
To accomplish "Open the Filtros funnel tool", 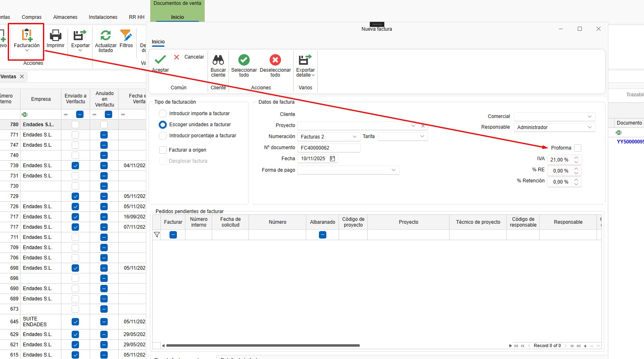I will point(126,36).
